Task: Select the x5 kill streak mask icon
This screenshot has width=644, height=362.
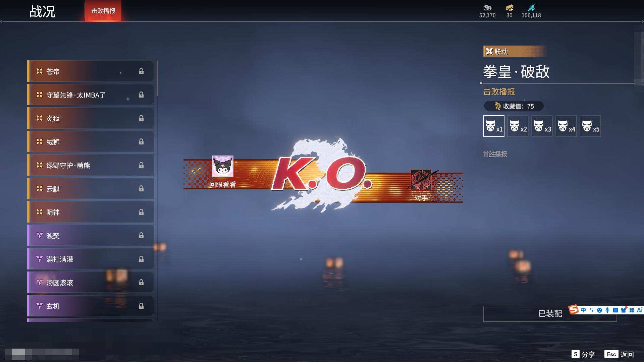Action: [x=590, y=126]
